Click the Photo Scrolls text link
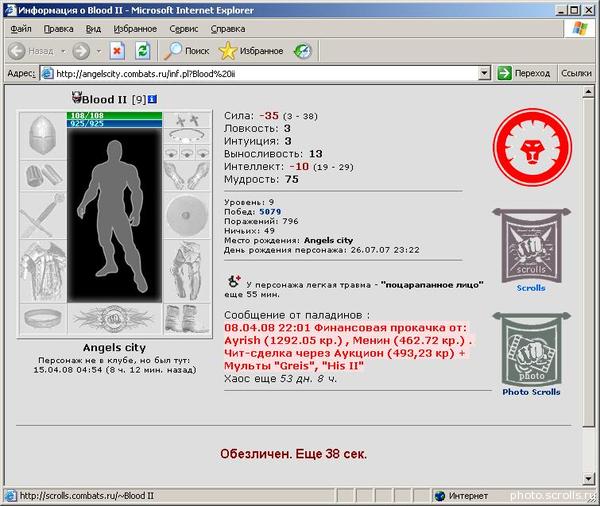Screen dimensions: 600x506 point(531,392)
